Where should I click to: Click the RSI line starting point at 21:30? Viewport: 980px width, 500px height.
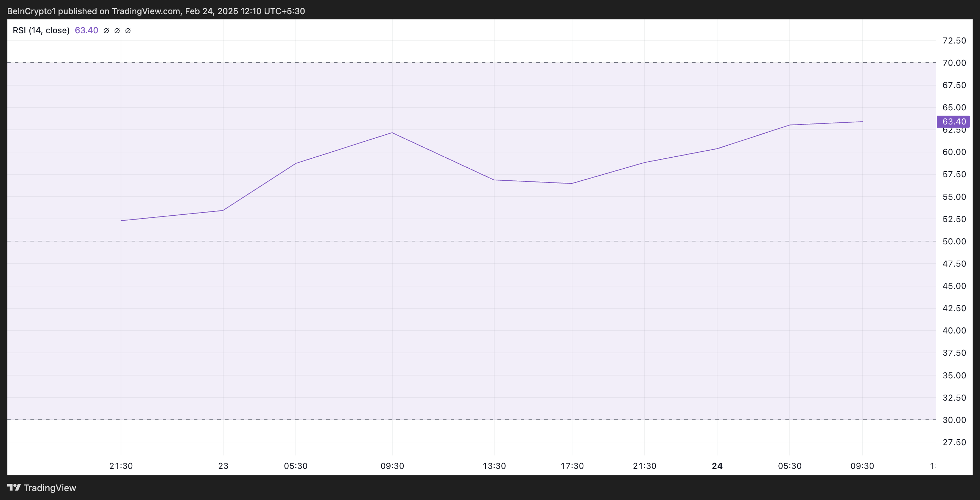(x=121, y=221)
